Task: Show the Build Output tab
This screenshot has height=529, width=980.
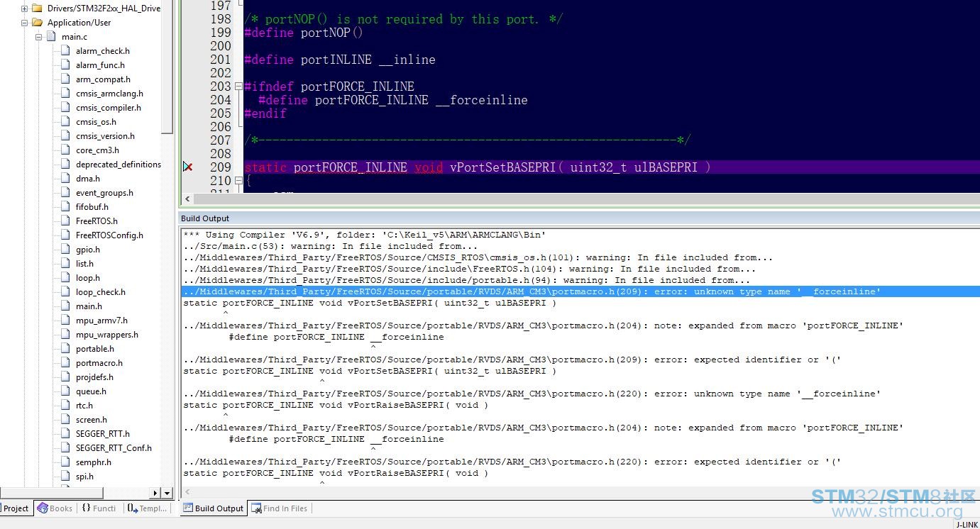Action: pyautogui.click(x=213, y=508)
